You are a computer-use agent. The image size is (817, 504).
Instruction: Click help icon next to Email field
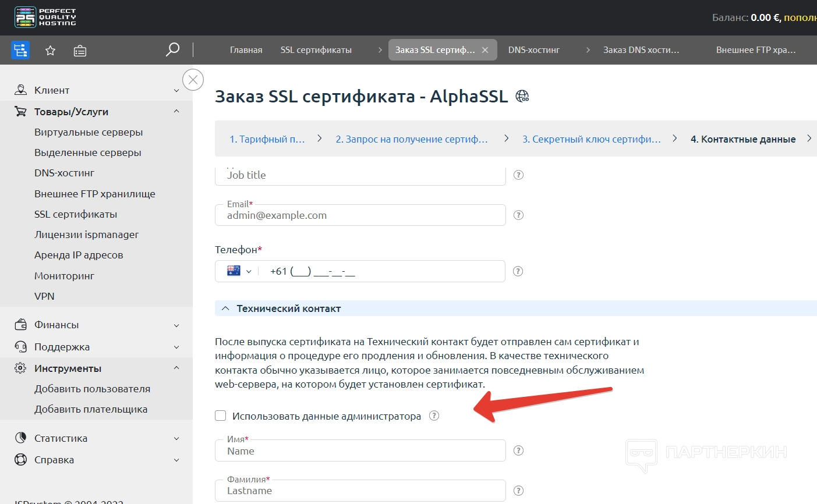click(518, 215)
